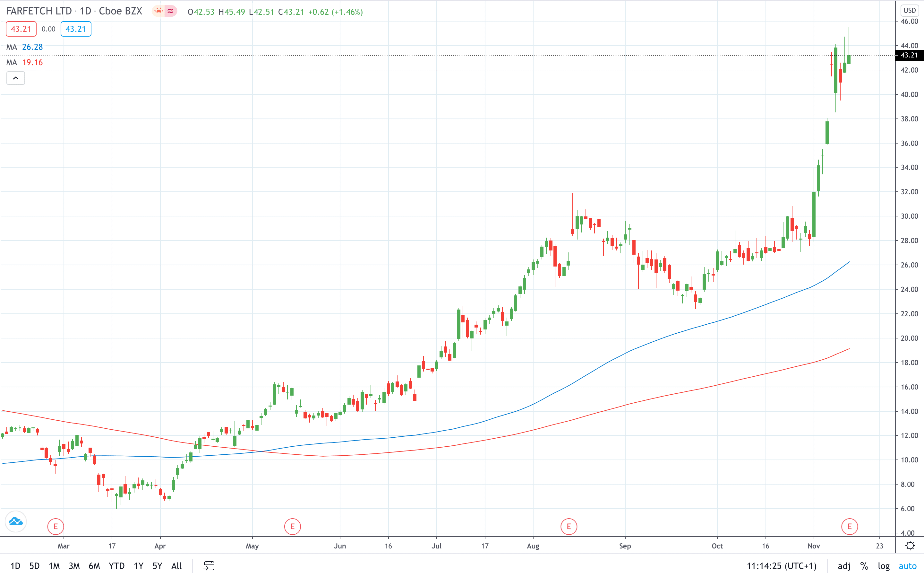Image resolution: width=924 pixels, height=578 pixels.
Task: Click the 20.00 price axis label
Action: click(909, 338)
